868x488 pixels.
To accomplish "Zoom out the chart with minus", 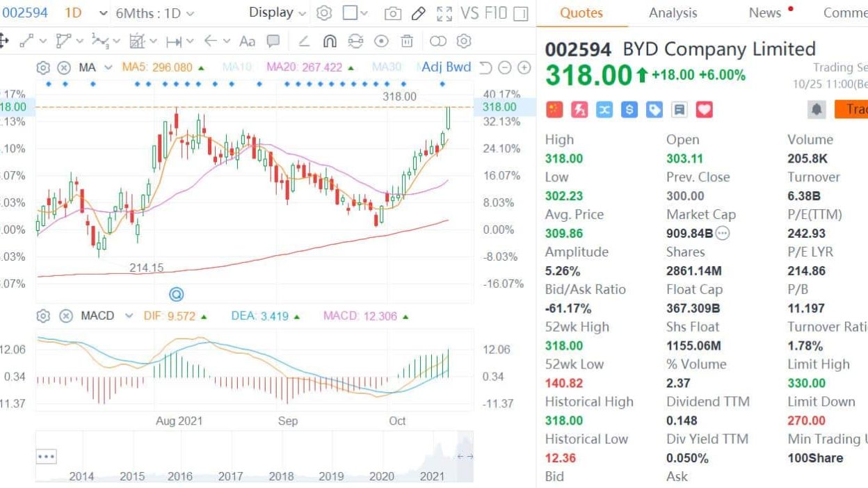I will 505,67.
